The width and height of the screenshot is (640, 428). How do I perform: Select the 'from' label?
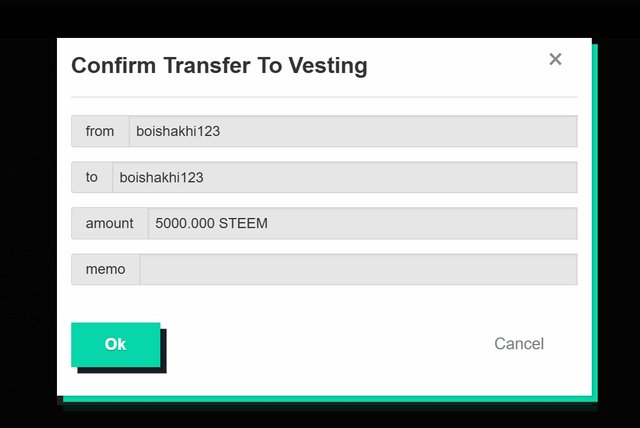pos(100,131)
